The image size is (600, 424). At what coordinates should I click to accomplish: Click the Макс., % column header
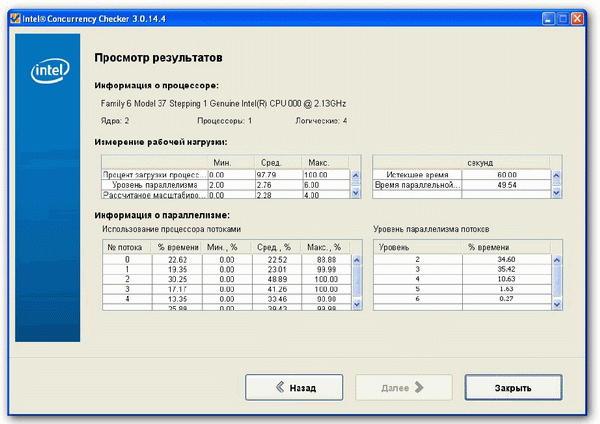point(325,247)
